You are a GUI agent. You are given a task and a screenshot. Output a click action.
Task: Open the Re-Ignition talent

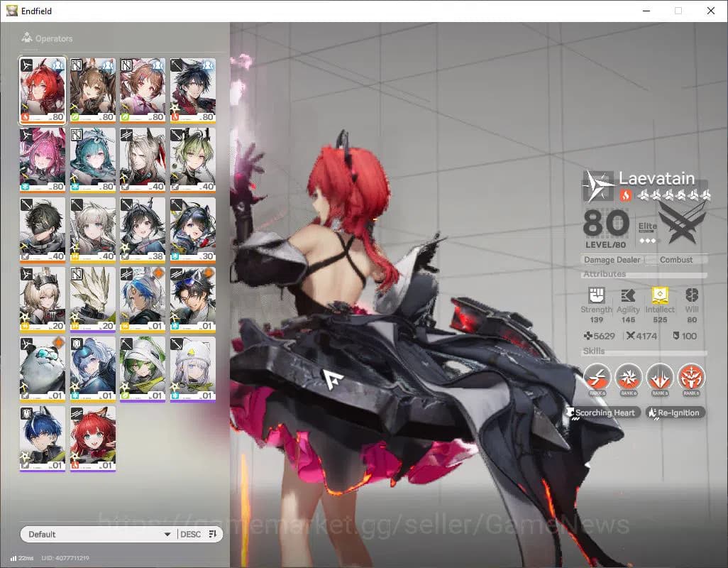675,413
